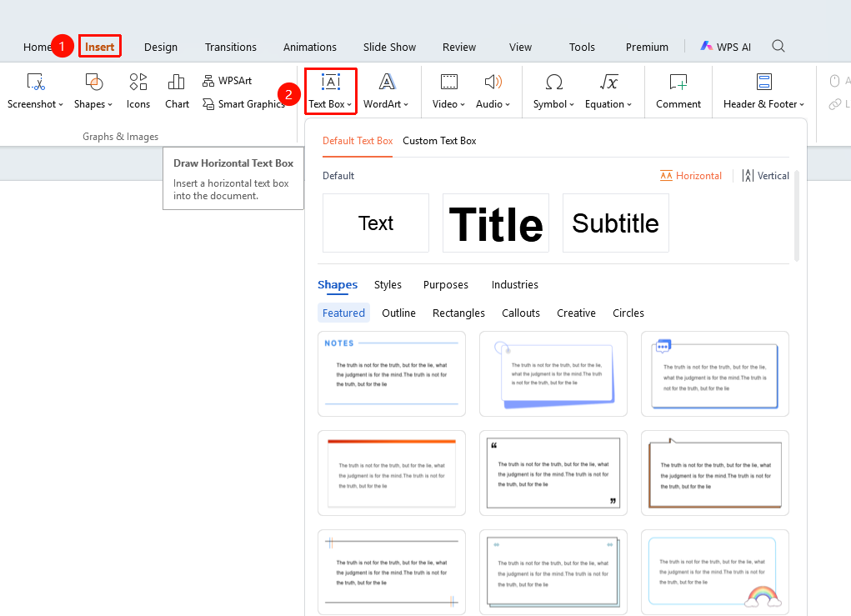
Task: Go to the Animations tab
Action: point(310,48)
